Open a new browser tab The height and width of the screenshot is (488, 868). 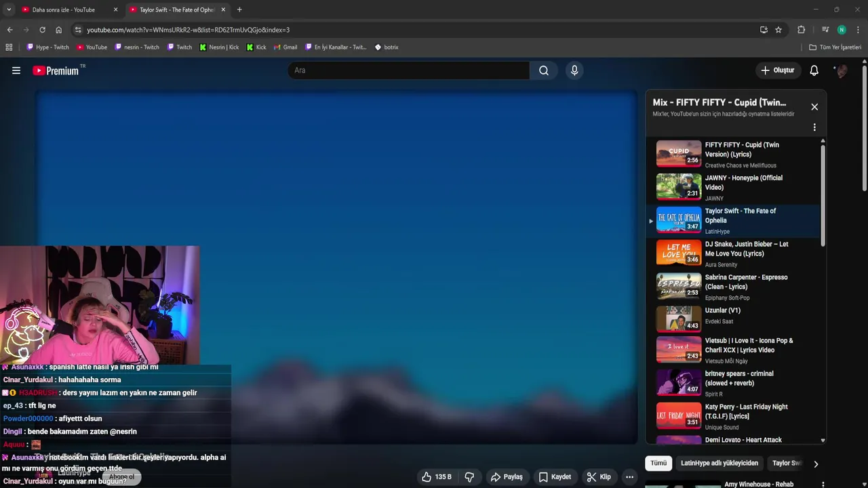point(239,9)
